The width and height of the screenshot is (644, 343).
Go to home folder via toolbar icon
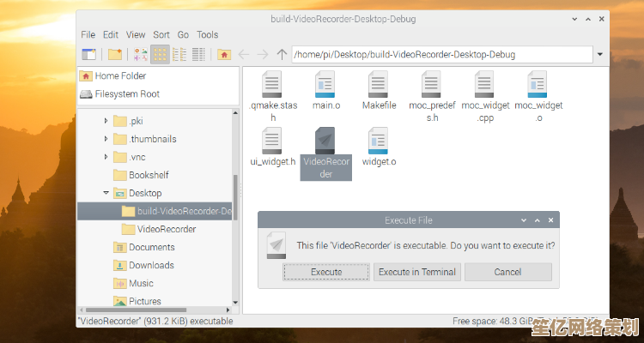click(223, 54)
